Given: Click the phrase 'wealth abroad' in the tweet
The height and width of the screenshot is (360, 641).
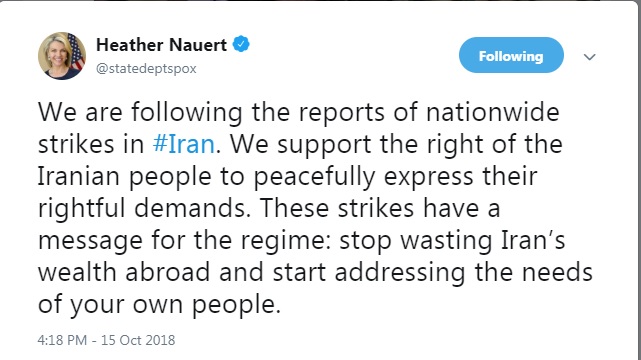Looking at the screenshot, I should (124, 273).
